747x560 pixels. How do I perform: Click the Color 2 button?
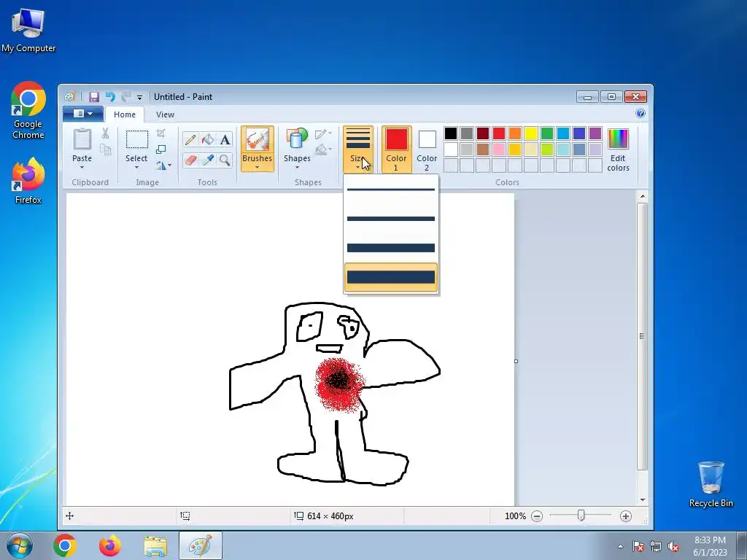tap(427, 149)
